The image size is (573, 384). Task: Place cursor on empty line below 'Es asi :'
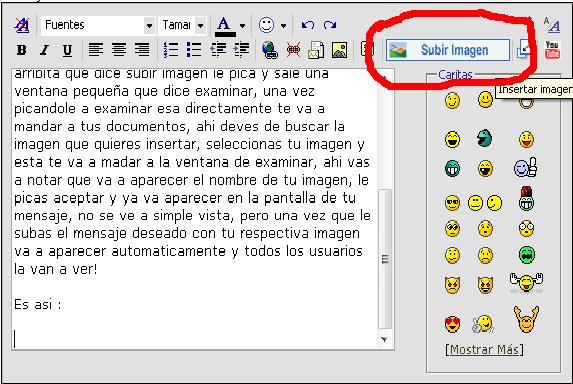click(194, 339)
